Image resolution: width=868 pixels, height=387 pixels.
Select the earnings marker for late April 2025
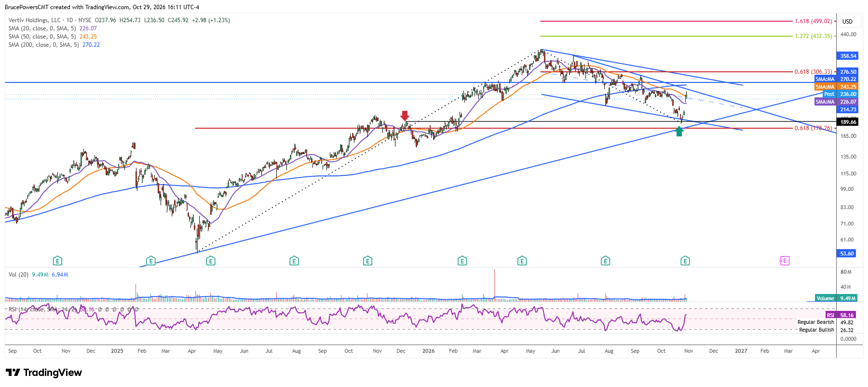coord(211,261)
